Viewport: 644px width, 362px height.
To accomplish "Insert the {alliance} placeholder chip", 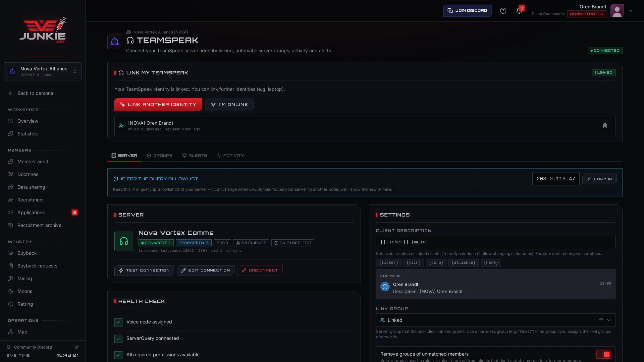I will click(x=463, y=263).
